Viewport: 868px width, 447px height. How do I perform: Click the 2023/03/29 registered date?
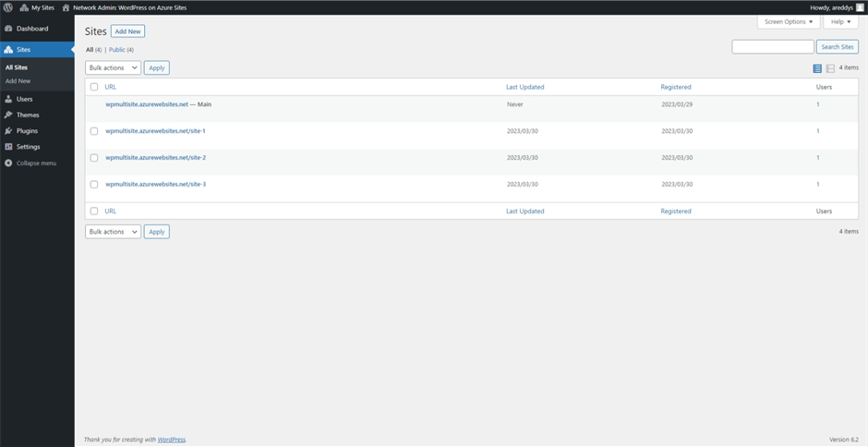click(677, 104)
